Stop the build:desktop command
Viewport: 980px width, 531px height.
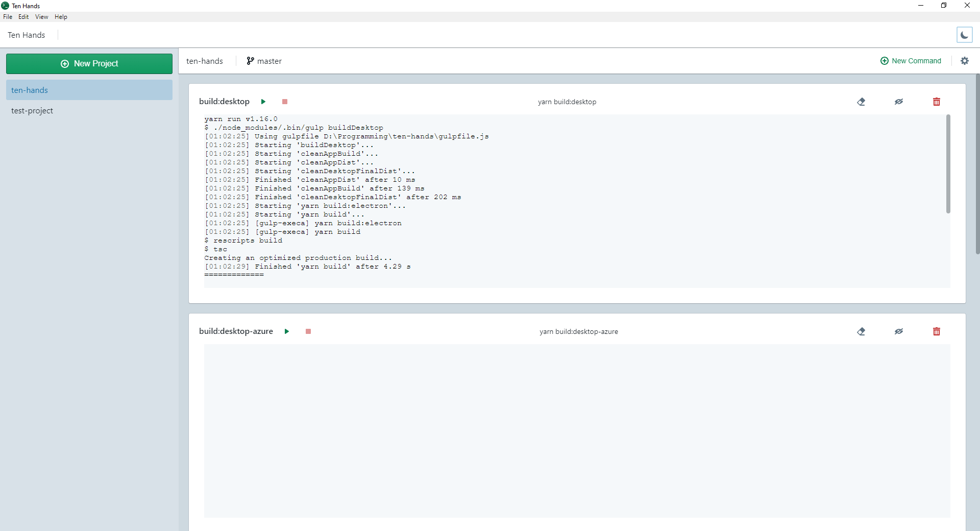tap(285, 102)
